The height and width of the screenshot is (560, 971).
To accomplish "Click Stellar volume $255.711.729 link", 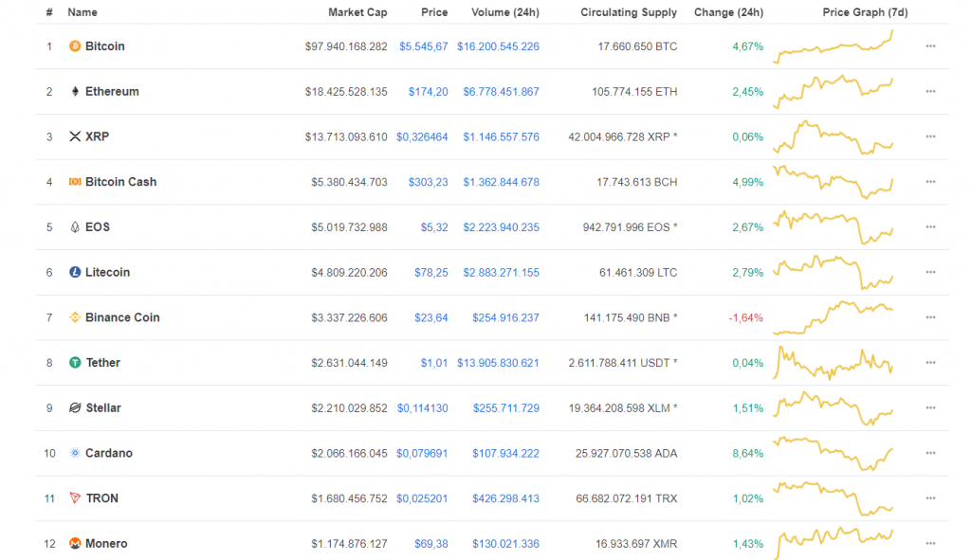I will (506, 407).
